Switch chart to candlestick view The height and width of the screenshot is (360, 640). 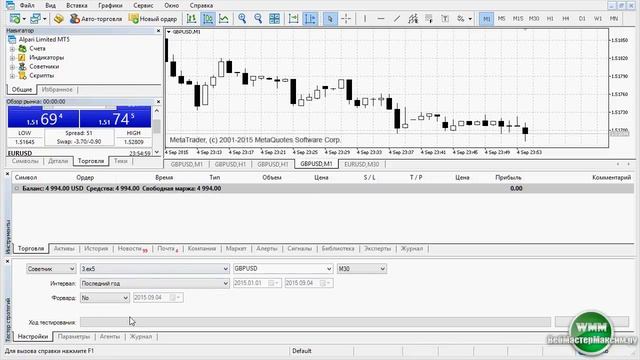208,19
